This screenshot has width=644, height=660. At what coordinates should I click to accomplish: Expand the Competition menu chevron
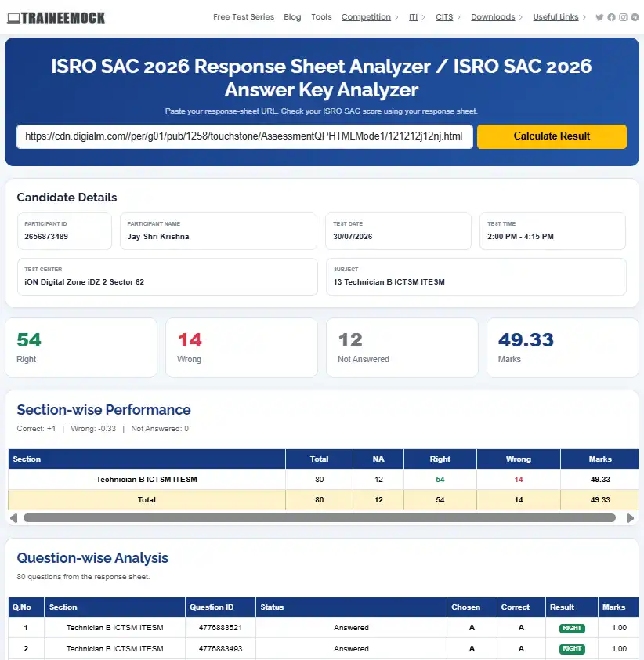point(396,17)
